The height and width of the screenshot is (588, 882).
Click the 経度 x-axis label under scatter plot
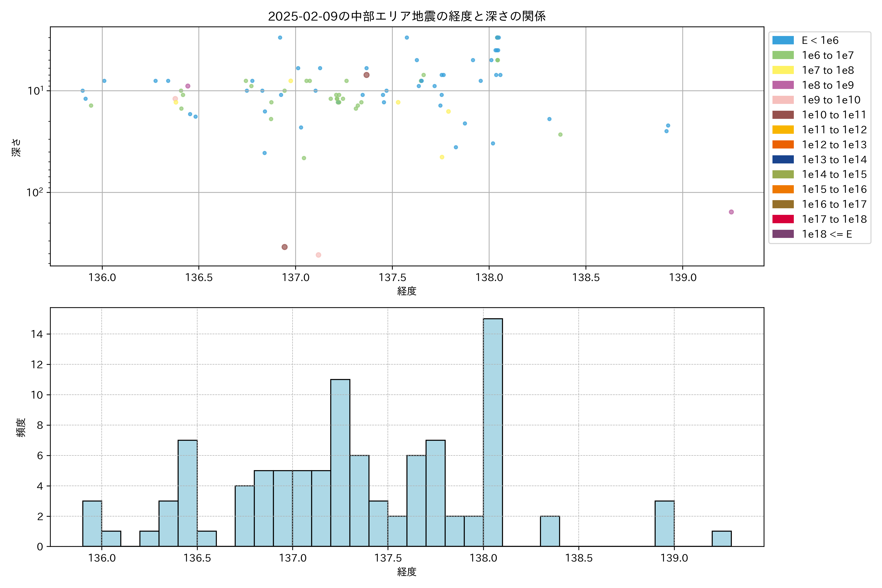click(406, 291)
